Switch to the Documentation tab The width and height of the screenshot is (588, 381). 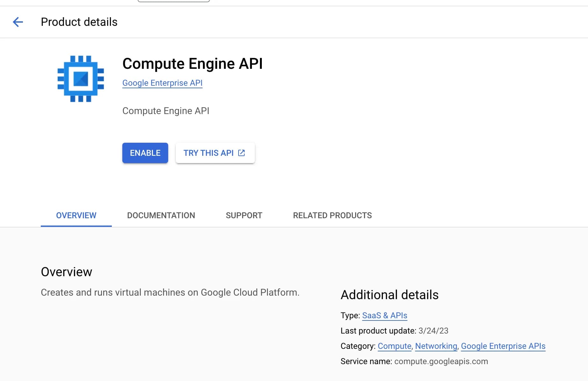(161, 215)
